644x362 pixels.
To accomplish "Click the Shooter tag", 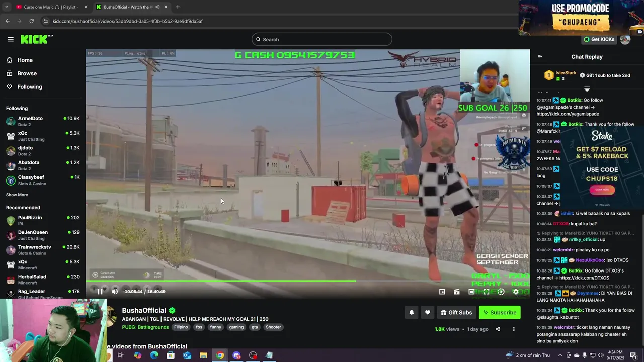I will (274, 327).
